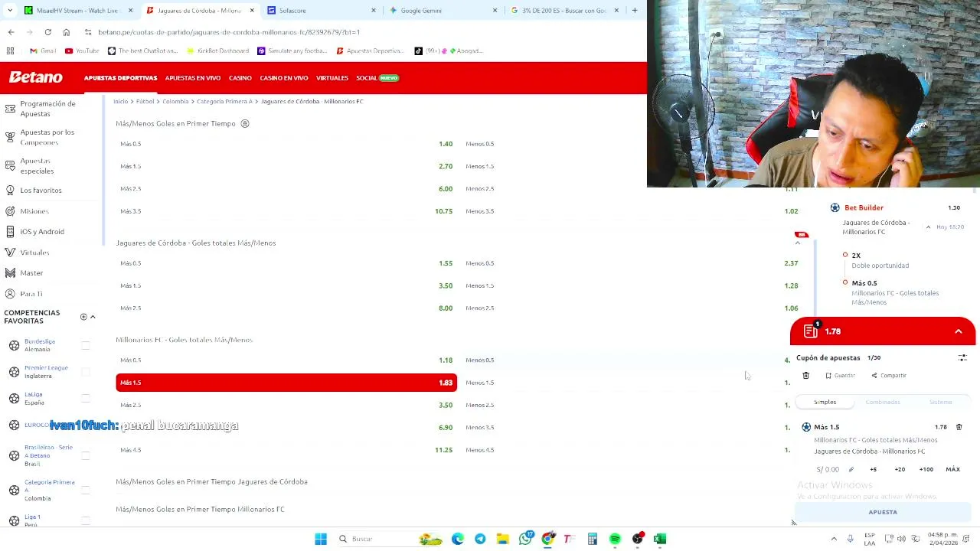Click the Misiones target icon
The image size is (980, 551).
pos(10,210)
